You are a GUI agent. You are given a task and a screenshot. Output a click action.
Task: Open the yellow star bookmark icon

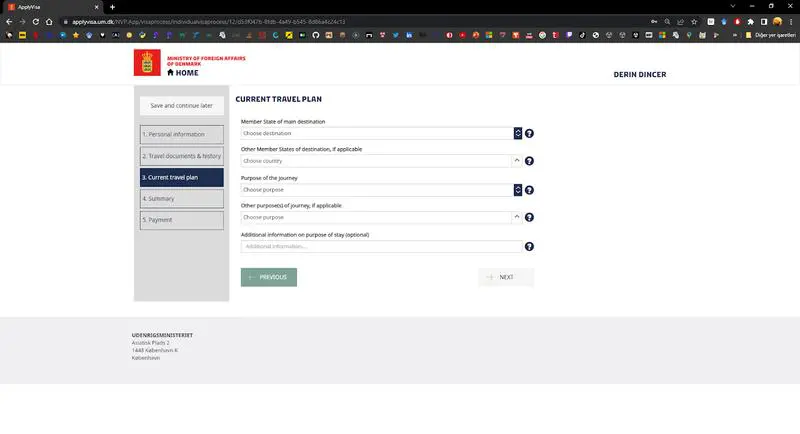76,35
